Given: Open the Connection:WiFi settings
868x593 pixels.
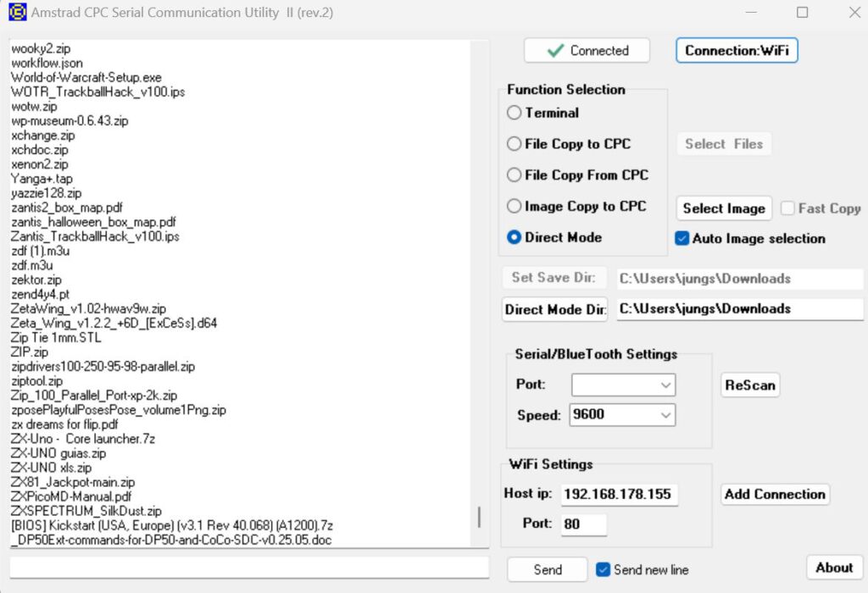Looking at the screenshot, I should [x=736, y=50].
